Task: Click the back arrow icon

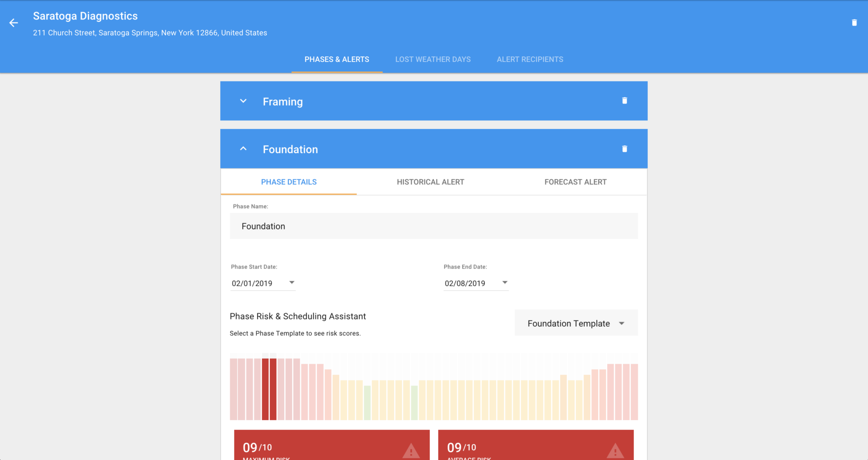Action: tap(14, 23)
